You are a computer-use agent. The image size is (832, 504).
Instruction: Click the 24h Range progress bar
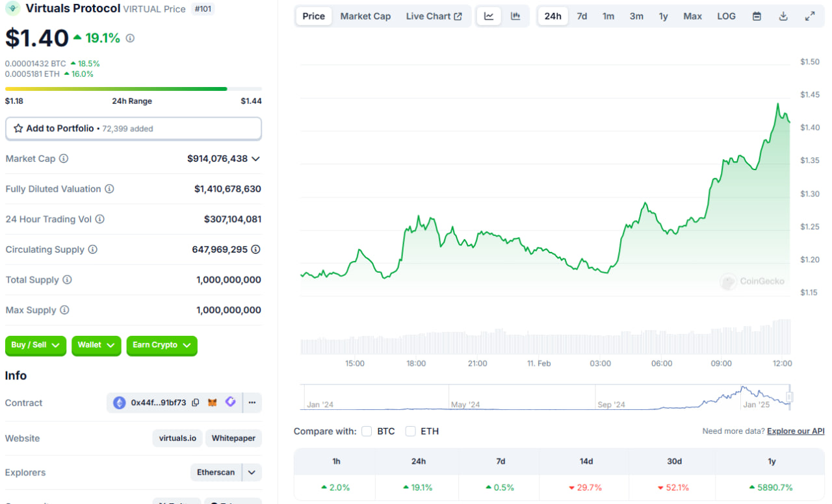point(133,89)
